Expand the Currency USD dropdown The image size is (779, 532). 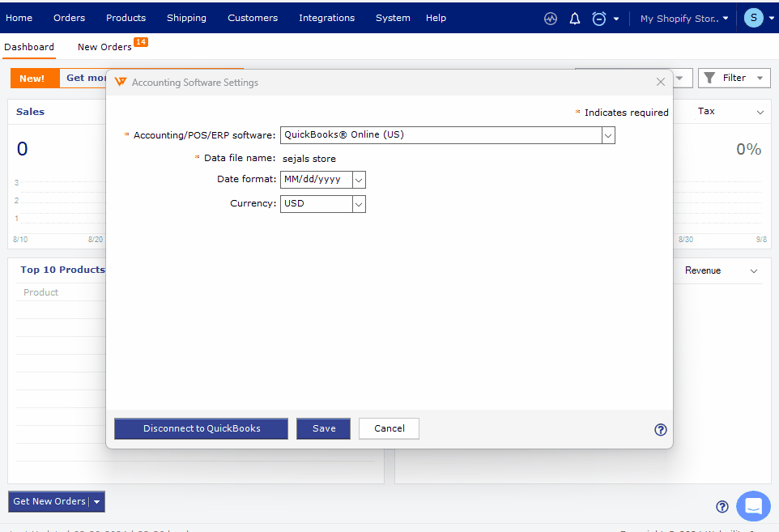pos(359,204)
